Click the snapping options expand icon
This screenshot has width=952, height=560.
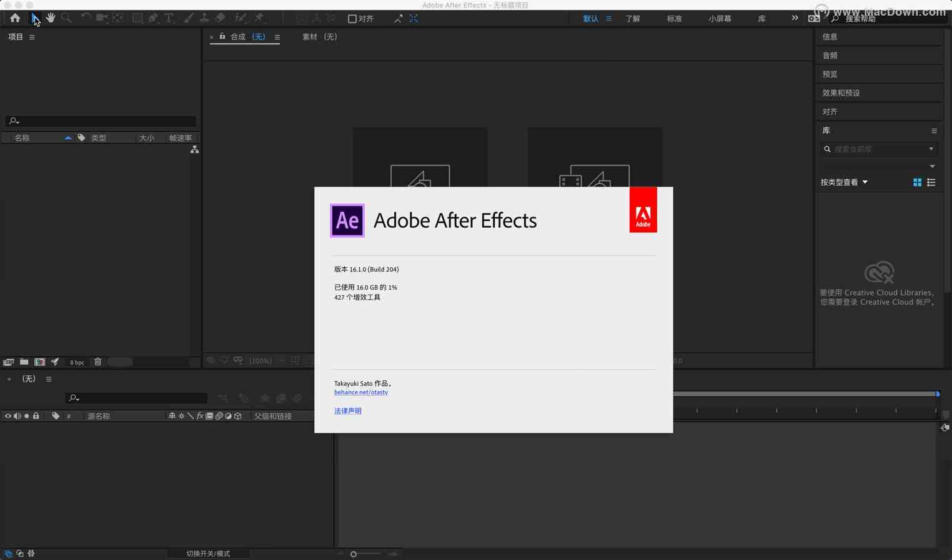tap(398, 19)
